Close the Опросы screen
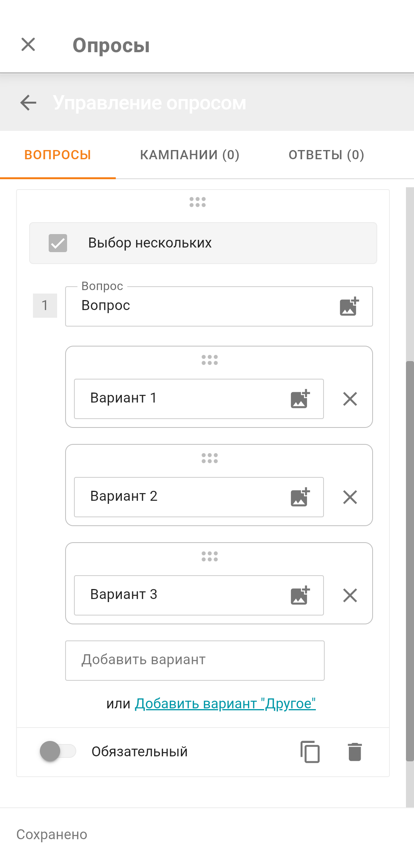Image resolution: width=414 pixels, height=868 pixels. coord(28,45)
